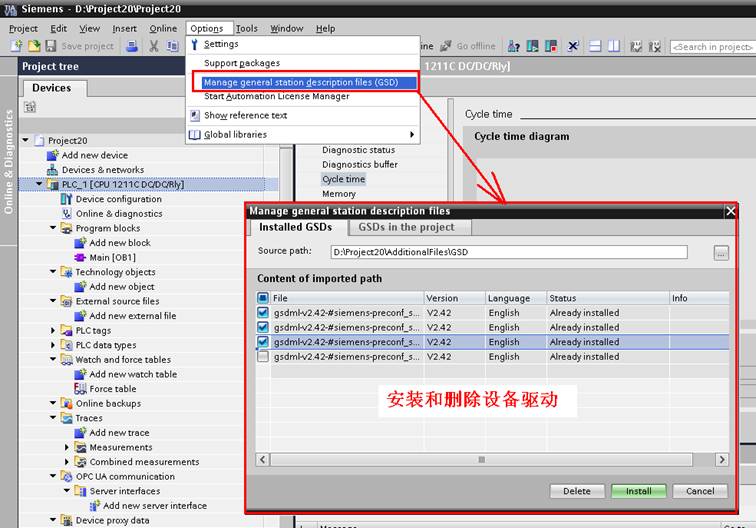The width and height of the screenshot is (756, 528).
Task: Click the Save project disk icon
Action: (x=51, y=46)
